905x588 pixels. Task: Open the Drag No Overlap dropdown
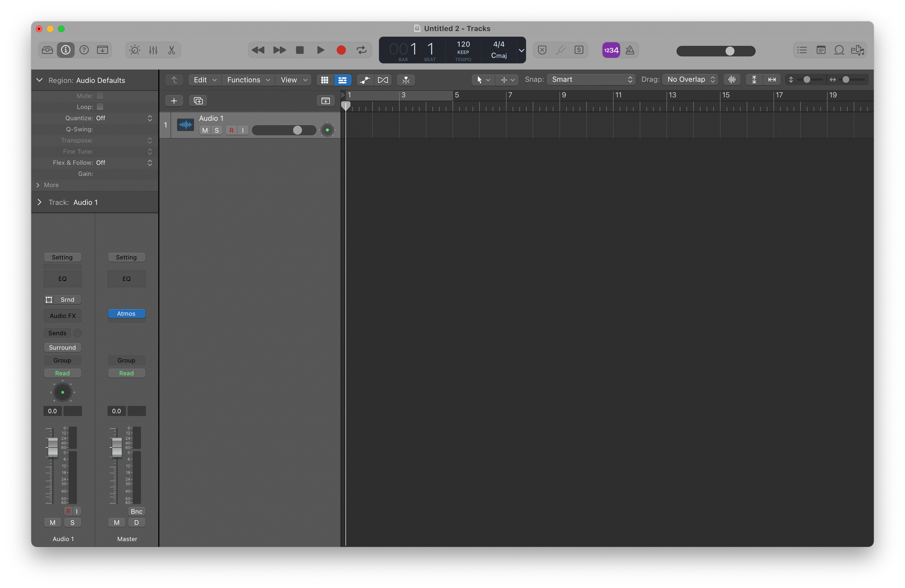tap(690, 80)
